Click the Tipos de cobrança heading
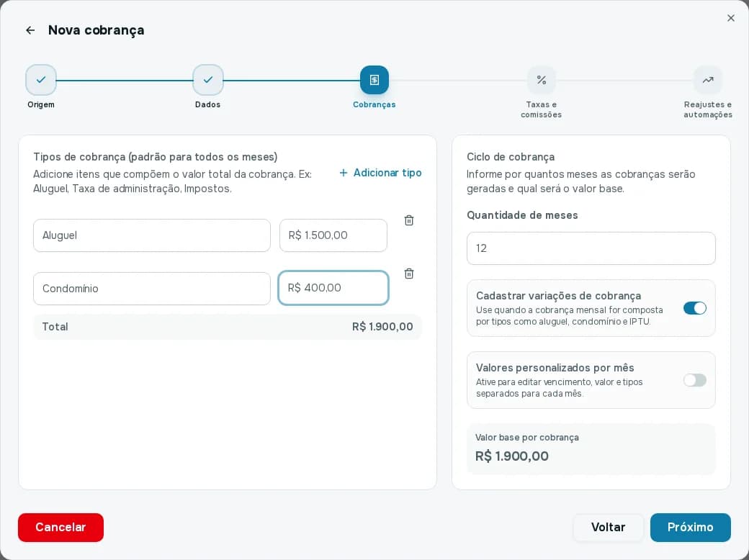The height and width of the screenshot is (560, 749). click(156, 157)
